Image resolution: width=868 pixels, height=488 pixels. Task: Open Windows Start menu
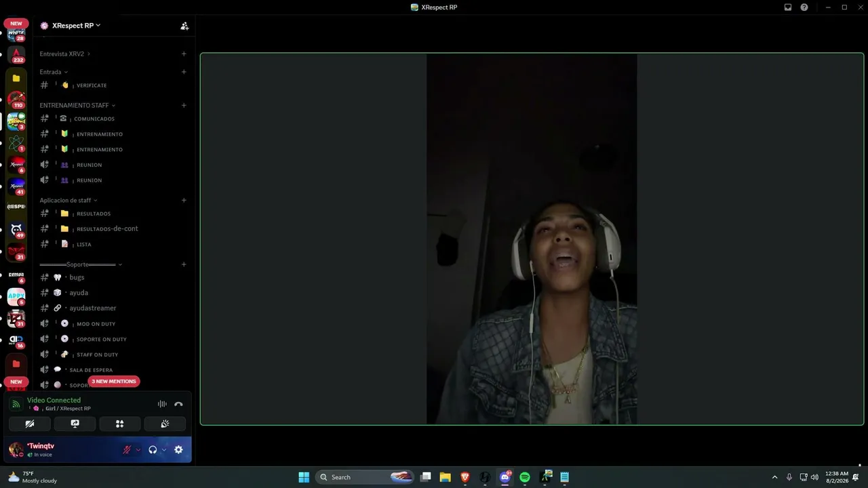[x=304, y=477]
